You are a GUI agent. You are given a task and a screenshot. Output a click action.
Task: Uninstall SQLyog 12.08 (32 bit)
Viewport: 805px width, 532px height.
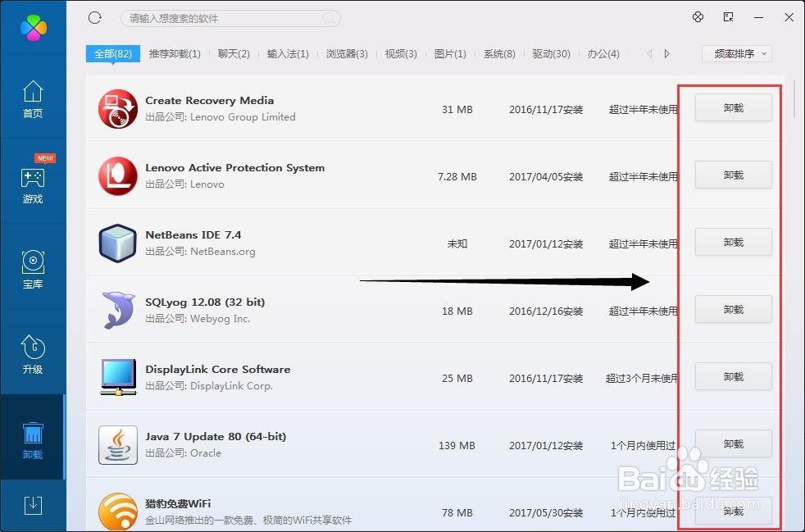[x=734, y=309]
